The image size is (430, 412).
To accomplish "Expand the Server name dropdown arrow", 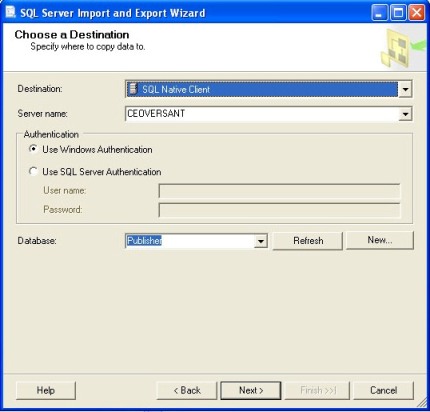I will coord(405,114).
